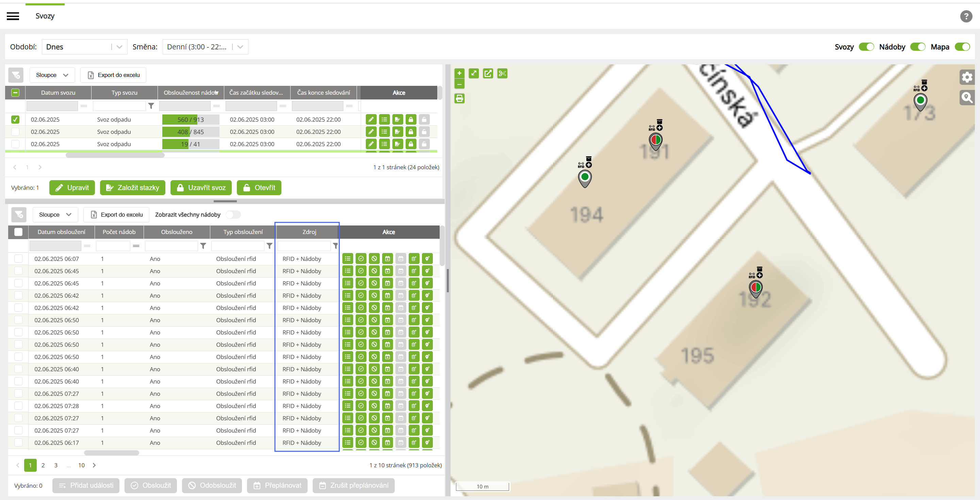The height and width of the screenshot is (500, 980).
Task: Open the Období dropdown showing Dnes
Action: click(x=84, y=47)
